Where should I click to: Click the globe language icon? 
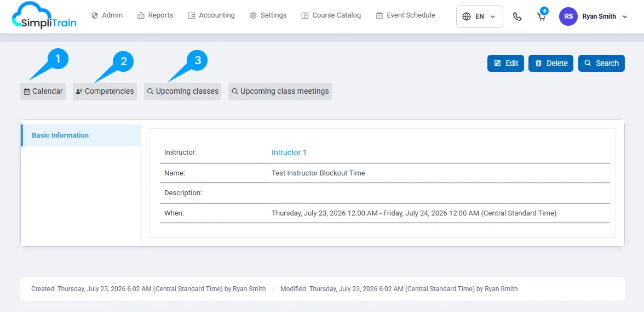pos(466,16)
